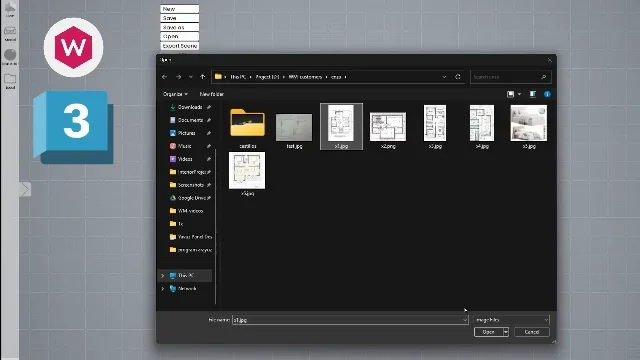Change the view with the view icon

[510, 94]
